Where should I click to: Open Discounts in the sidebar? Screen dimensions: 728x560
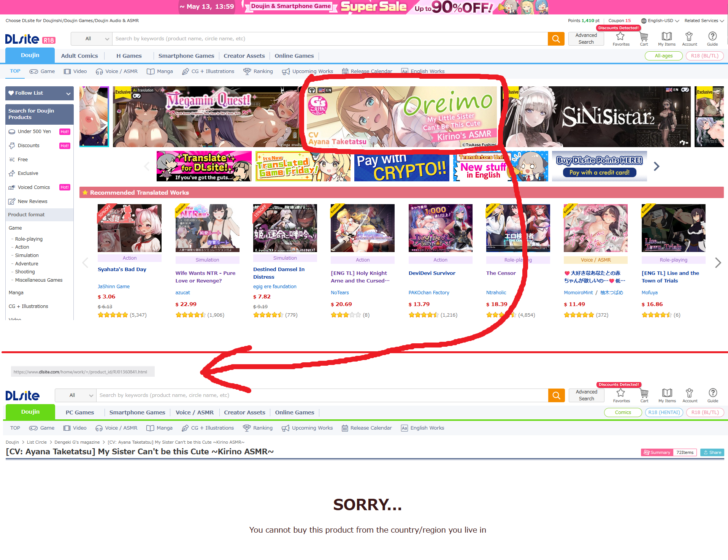[29, 146]
